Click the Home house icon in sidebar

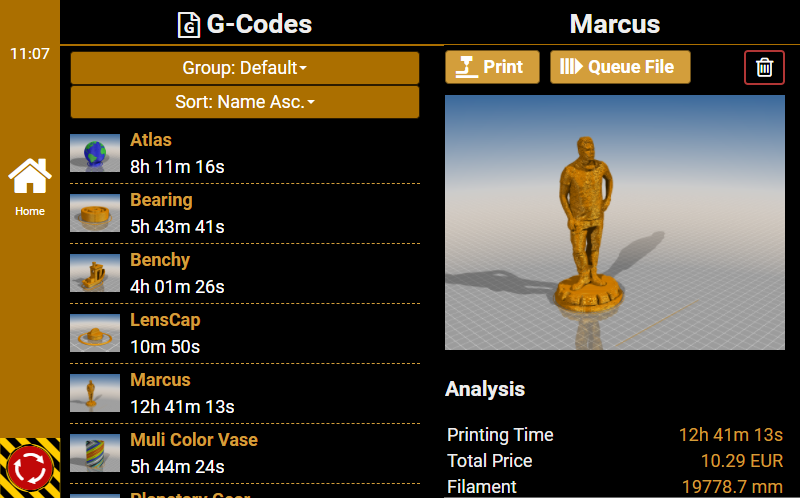coord(30,178)
